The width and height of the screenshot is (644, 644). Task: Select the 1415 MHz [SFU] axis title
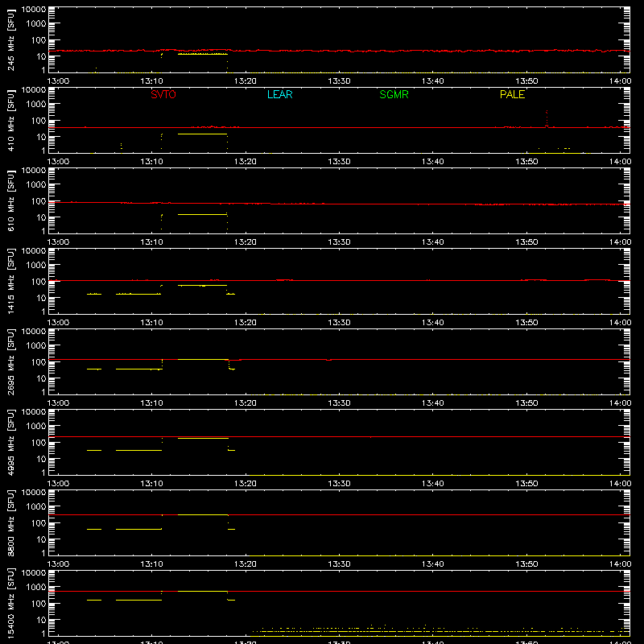(10, 281)
